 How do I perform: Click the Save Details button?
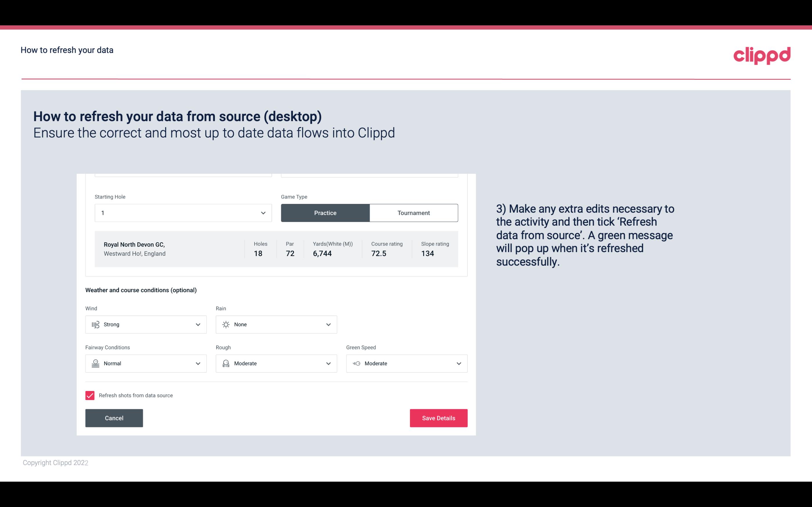coord(438,418)
